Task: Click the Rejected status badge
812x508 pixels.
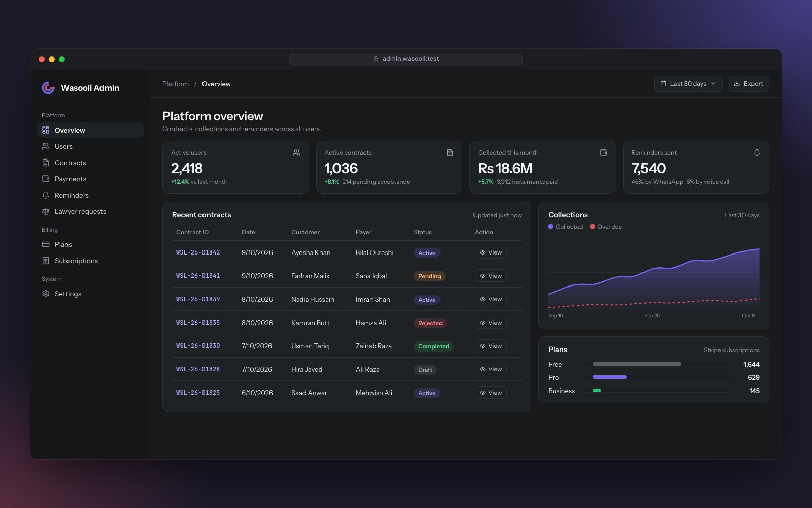Action: coord(430,323)
